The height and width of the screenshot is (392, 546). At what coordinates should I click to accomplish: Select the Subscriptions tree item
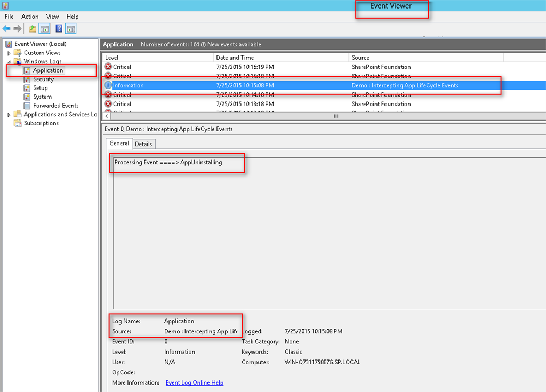(41, 123)
